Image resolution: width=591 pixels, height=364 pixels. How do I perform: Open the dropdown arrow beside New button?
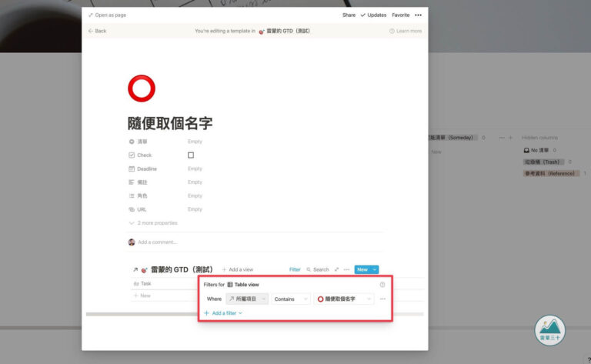tap(375, 269)
